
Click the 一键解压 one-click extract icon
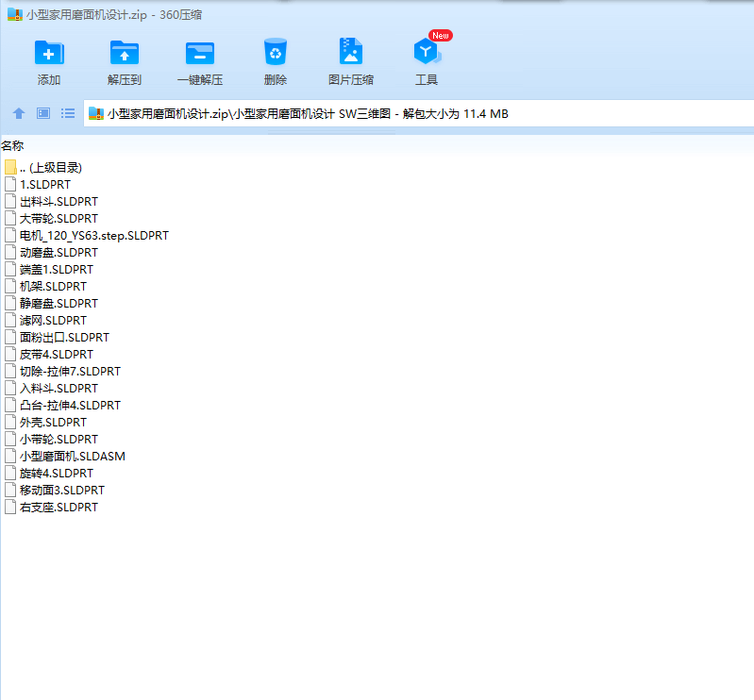coord(199,53)
